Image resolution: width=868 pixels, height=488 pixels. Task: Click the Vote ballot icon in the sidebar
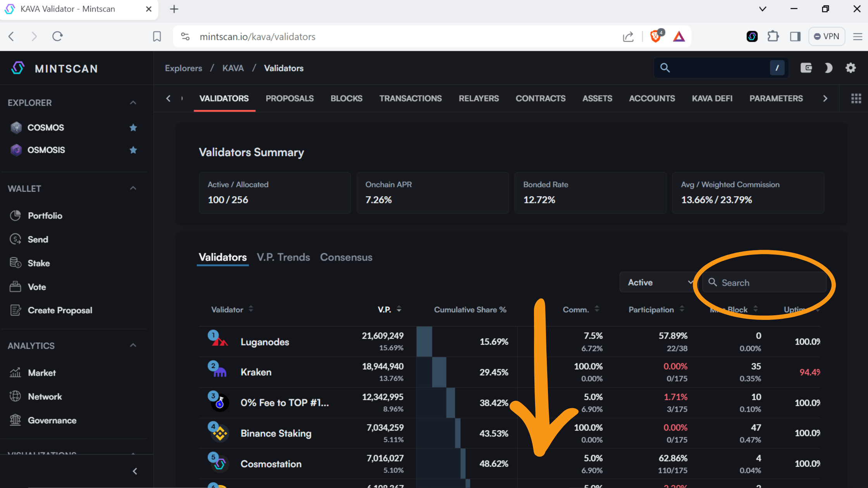(15, 286)
